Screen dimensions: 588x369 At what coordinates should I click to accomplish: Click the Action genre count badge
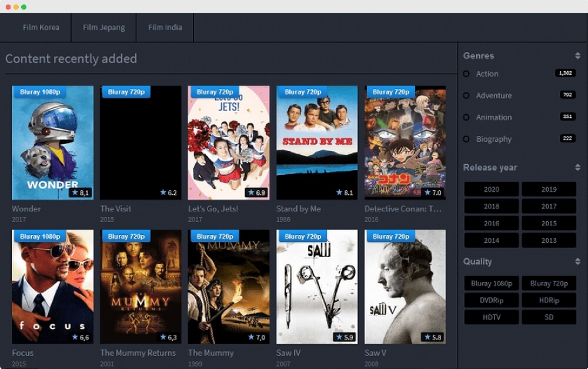click(565, 73)
